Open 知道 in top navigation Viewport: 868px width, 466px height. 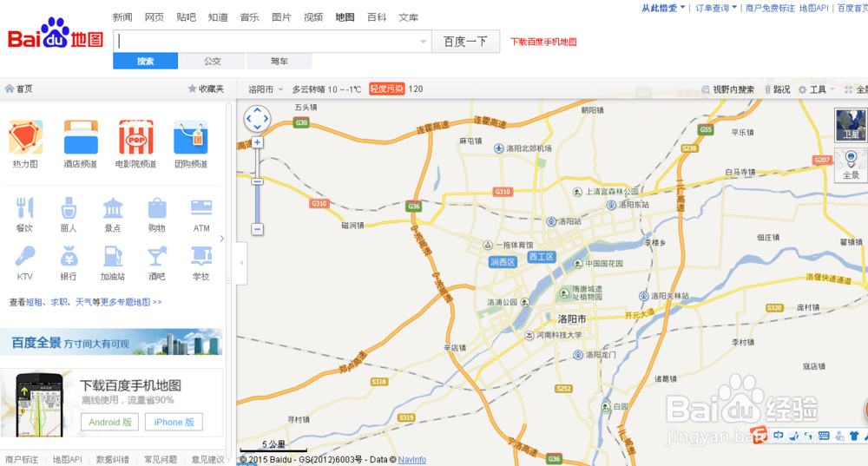pos(218,17)
